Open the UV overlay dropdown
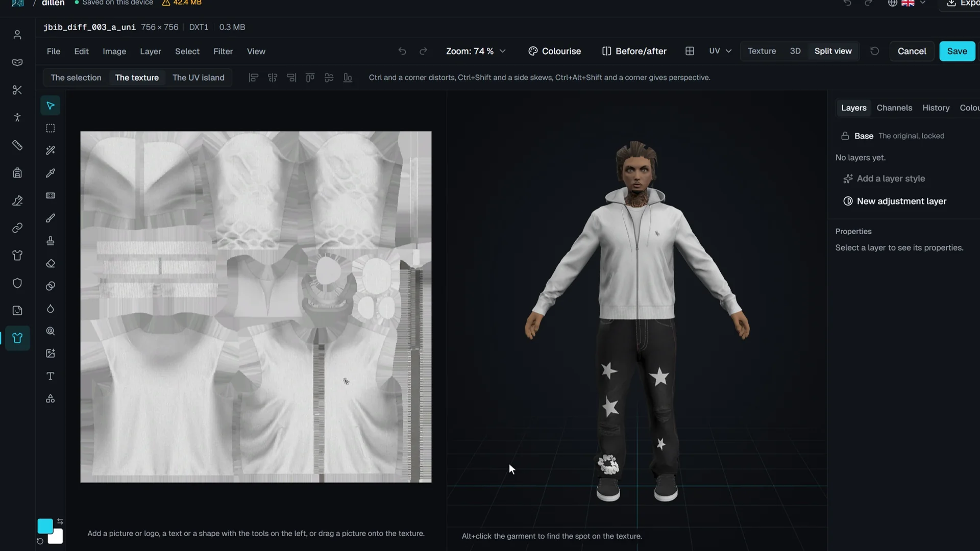 [720, 51]
